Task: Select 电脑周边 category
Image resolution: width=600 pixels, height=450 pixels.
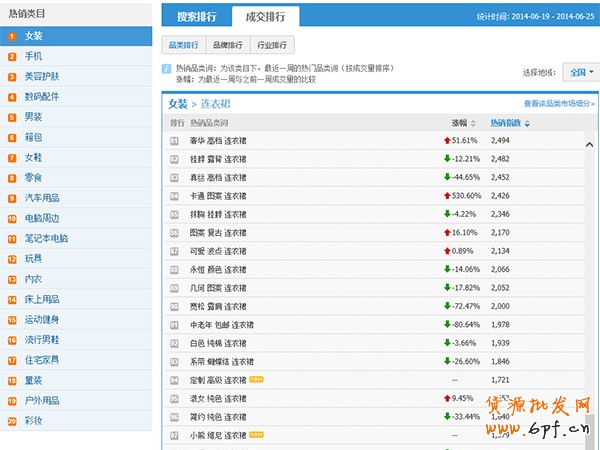Action: click(76, 218)
